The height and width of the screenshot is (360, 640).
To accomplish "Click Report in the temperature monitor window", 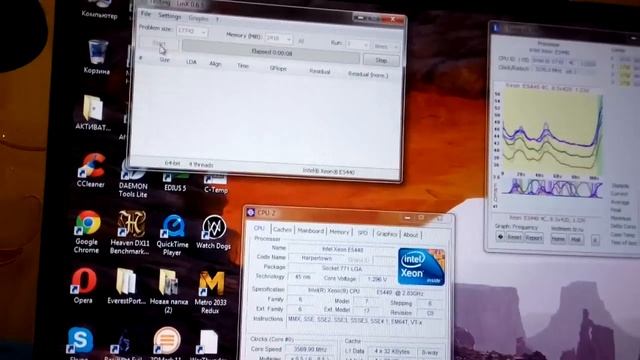I will tap(533, 238).
